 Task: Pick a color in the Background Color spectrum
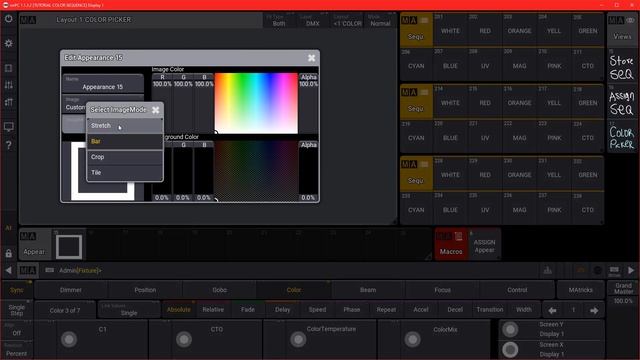(x=256, y=171)
